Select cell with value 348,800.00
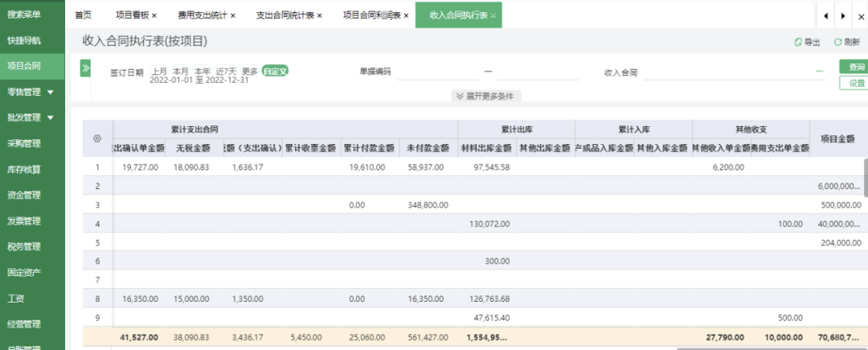This screenshot has width=868, height=350. click(428, 205)
